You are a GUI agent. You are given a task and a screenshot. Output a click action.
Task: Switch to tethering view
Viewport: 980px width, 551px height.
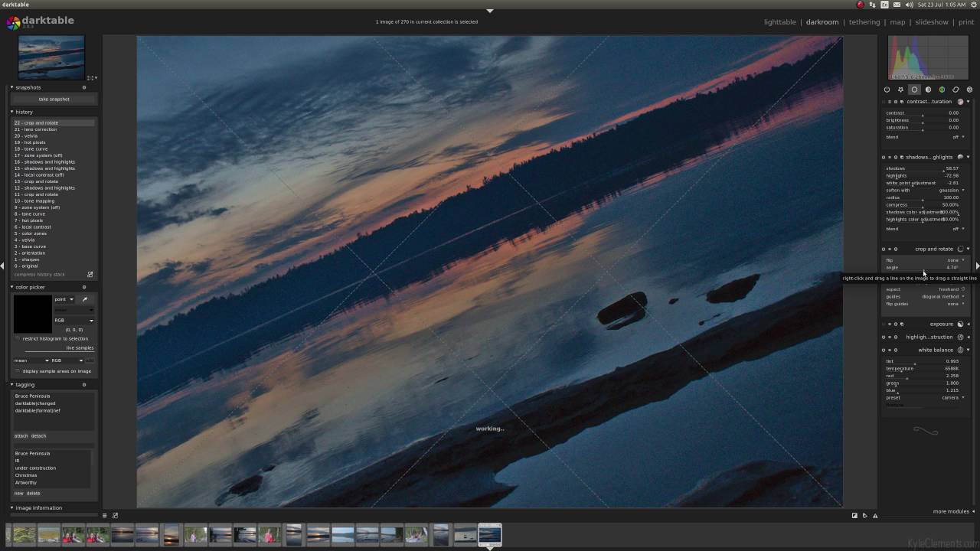pos(864,22)
